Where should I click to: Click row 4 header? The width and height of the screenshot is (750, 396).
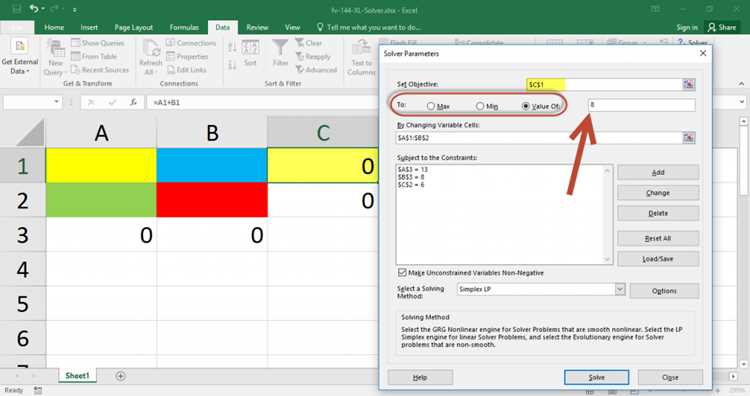click(22, 269)
